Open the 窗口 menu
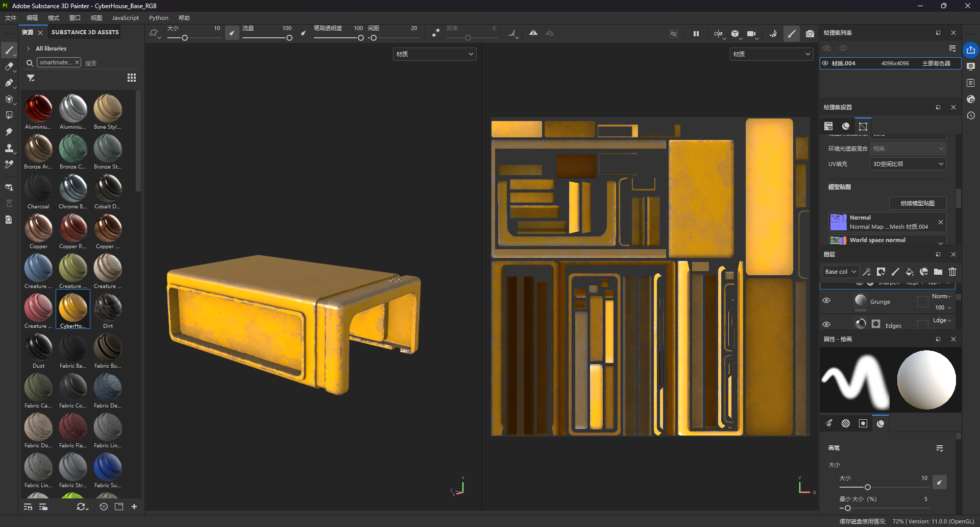Viewport: 980px width, 527px height. (x=75, y=18)
